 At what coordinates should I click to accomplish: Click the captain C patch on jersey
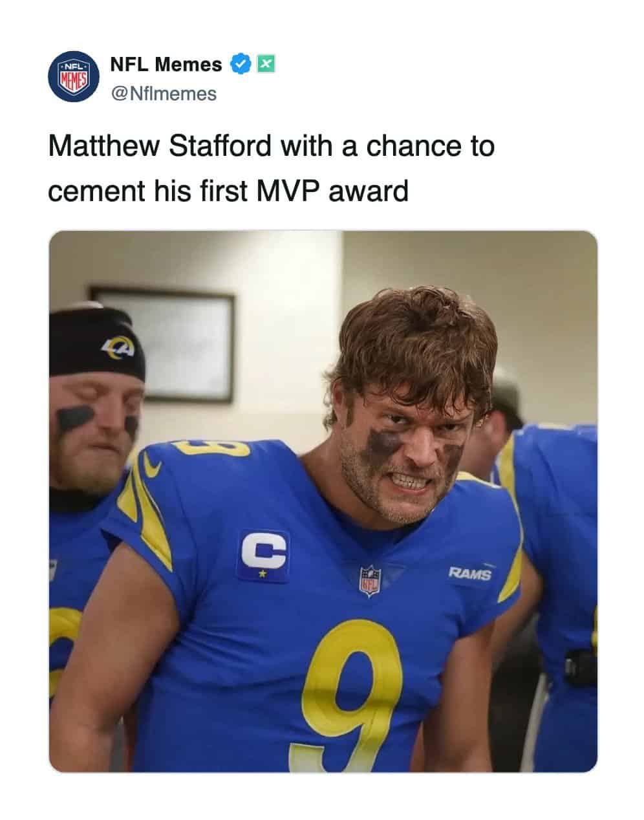tap(263, 555)
